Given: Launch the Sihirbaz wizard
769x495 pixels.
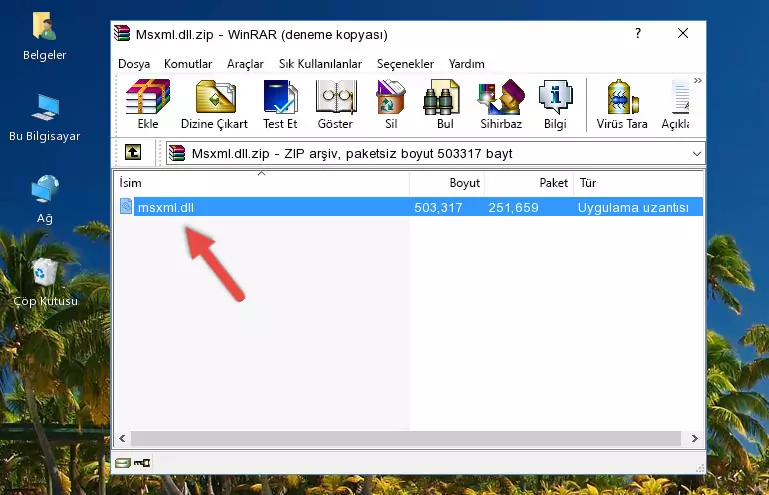Looking at the screenshot, I should (501, 104).
